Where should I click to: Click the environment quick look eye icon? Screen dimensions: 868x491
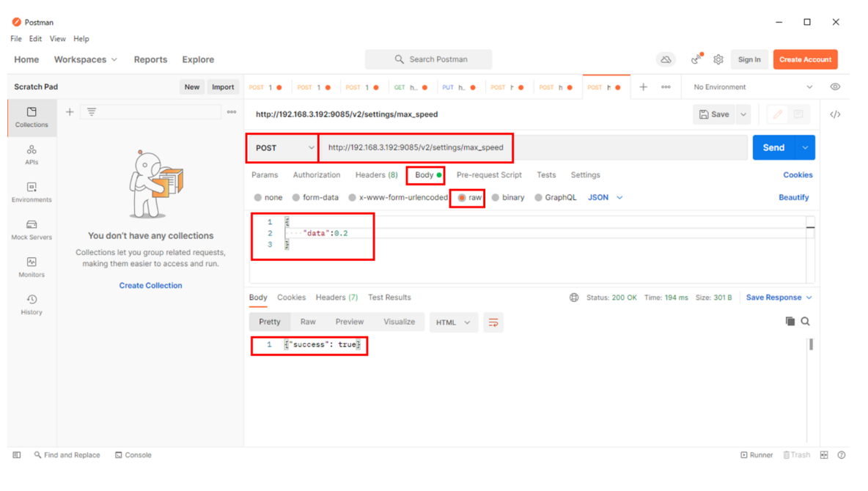point(835,86)
